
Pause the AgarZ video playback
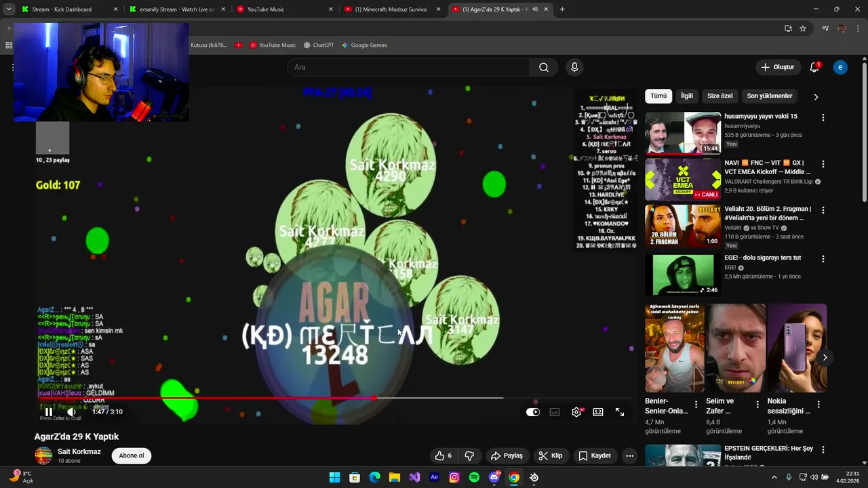[49, 411]
